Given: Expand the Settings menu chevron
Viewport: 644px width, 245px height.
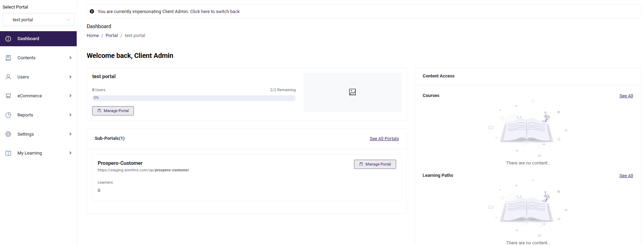Looking at the screenshot, I should [x=70, y=134].
